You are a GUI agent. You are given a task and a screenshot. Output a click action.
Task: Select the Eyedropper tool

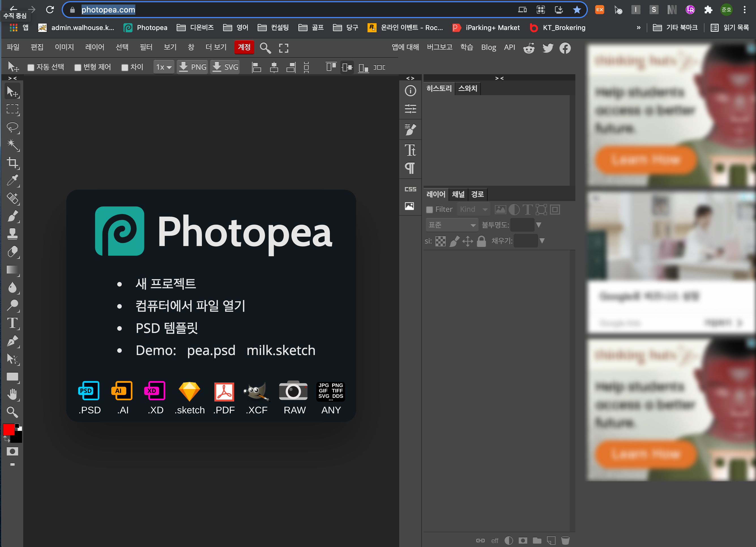(13, 180)
